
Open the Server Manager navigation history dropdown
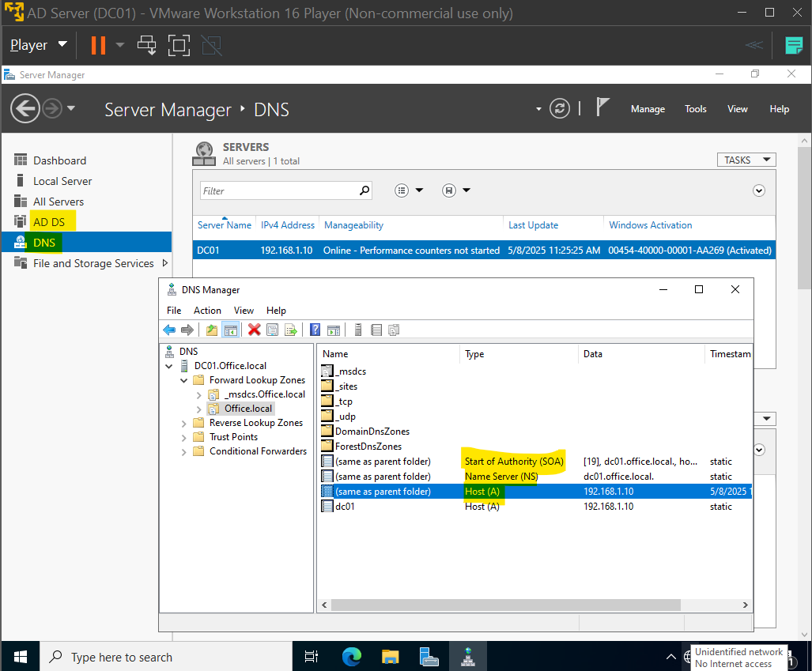pyautogui.click(x=71, y=108)
